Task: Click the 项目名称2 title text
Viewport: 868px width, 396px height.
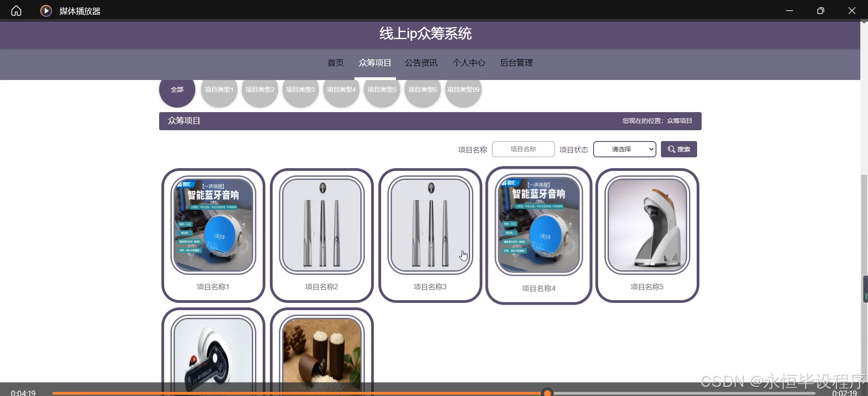Action: point(321,287)
